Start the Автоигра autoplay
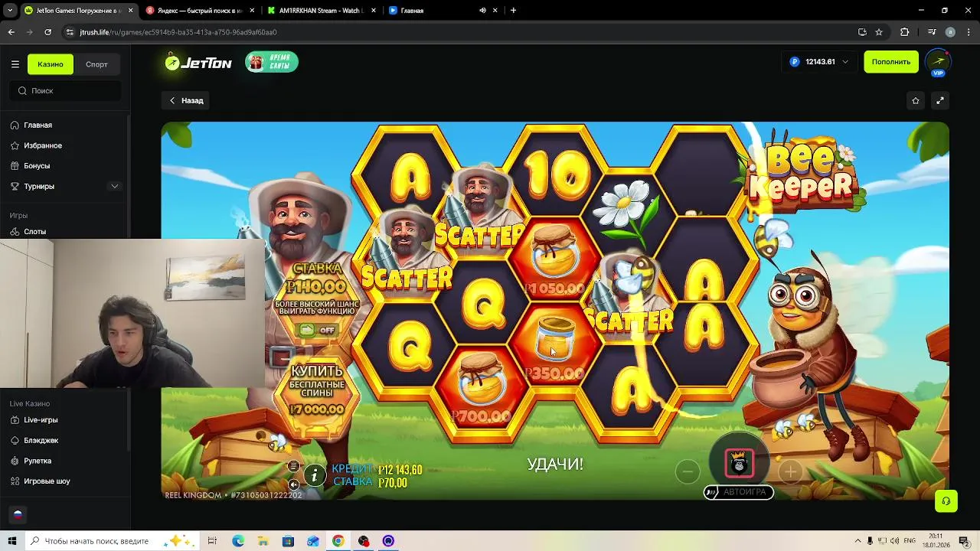Viewport: 980px width, 551px height. [x=739, y=492]
